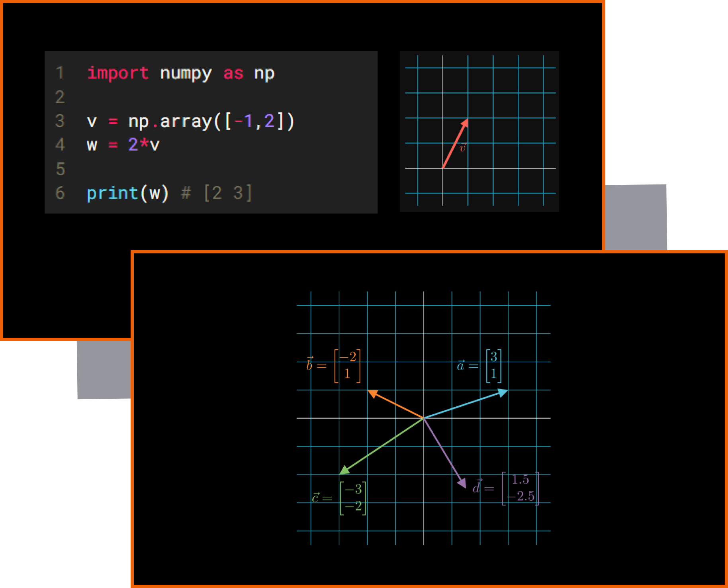The height and width of the screenshot is (588, 728).
Task: Click line number 6 in code gutter
Action: pyautogui.click(x=60, y=193)
